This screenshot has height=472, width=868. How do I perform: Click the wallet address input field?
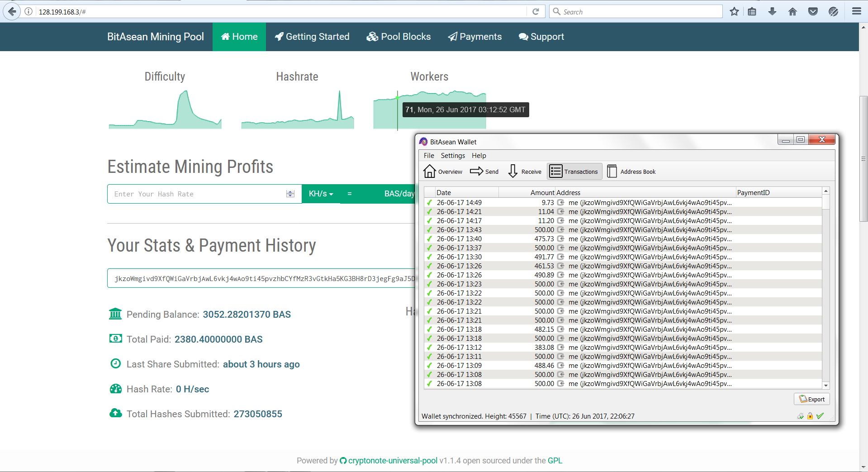pos(261,278)
